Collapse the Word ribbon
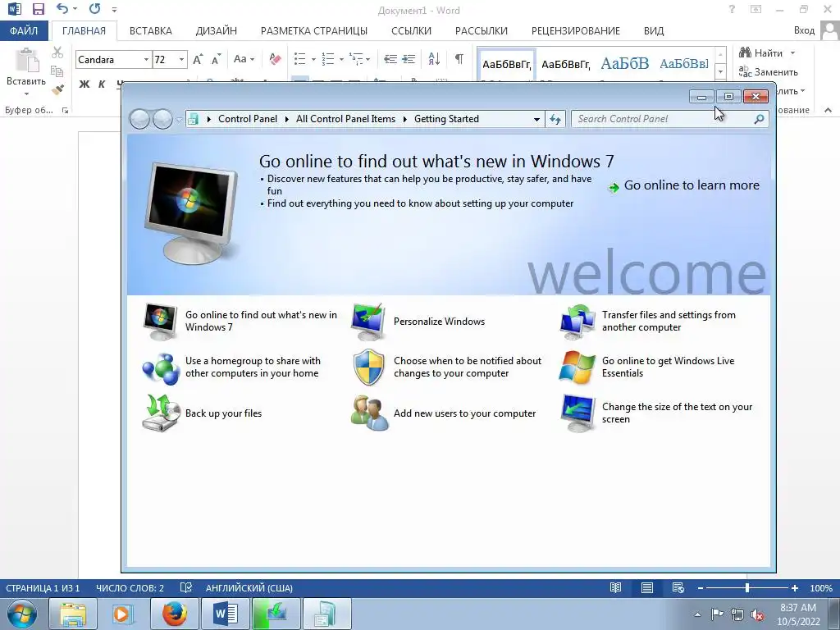The image size is (840, 630). pyautogui.click(x=828, y=110)
